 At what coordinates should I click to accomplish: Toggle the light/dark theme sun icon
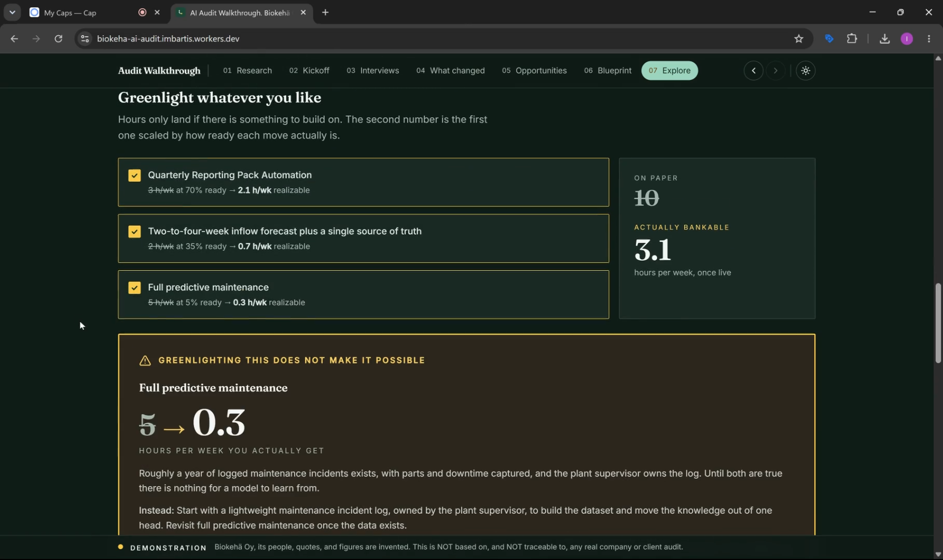click(x=806, y=71)
